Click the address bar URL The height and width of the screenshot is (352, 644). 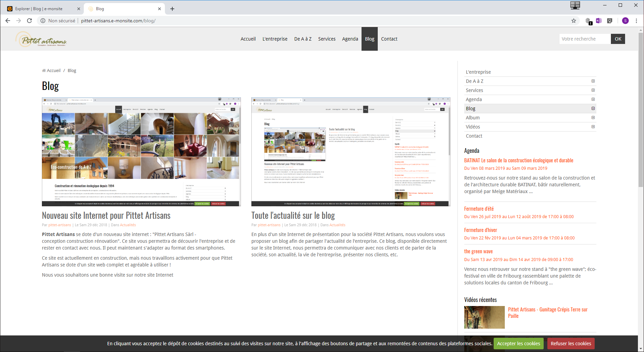point(118,21)
